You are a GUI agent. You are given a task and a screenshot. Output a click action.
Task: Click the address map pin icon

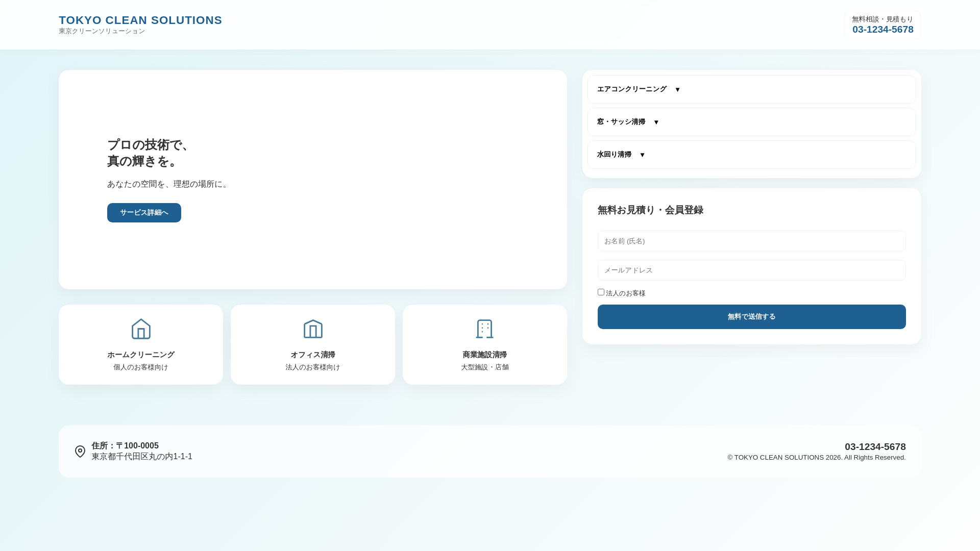80,452
